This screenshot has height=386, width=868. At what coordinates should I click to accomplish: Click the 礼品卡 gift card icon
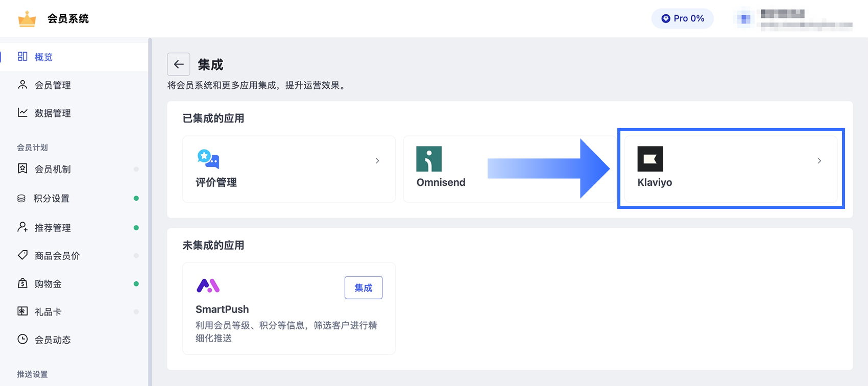pos(22,311)
